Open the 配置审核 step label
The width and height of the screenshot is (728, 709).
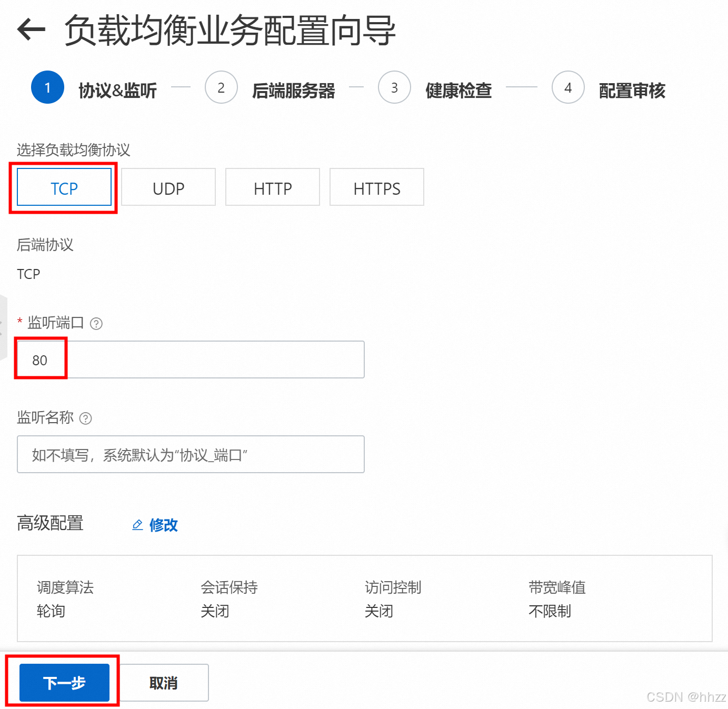point(632,91)
